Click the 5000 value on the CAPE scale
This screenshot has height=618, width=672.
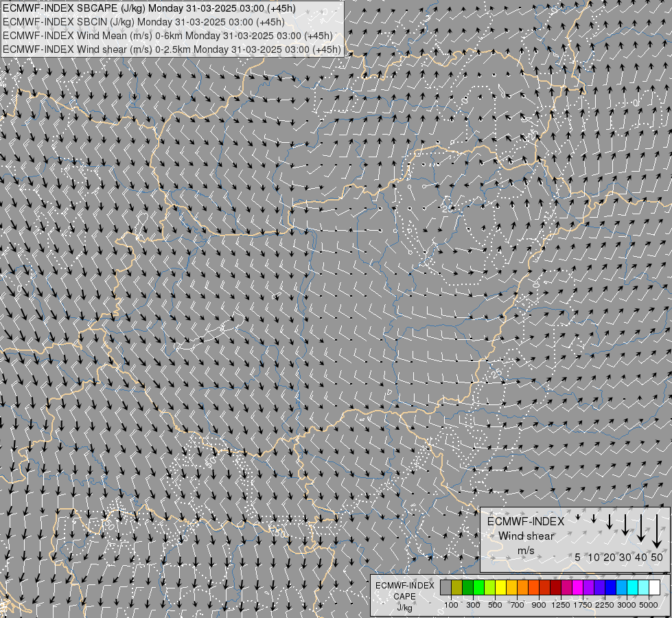(x=649, y=605)
